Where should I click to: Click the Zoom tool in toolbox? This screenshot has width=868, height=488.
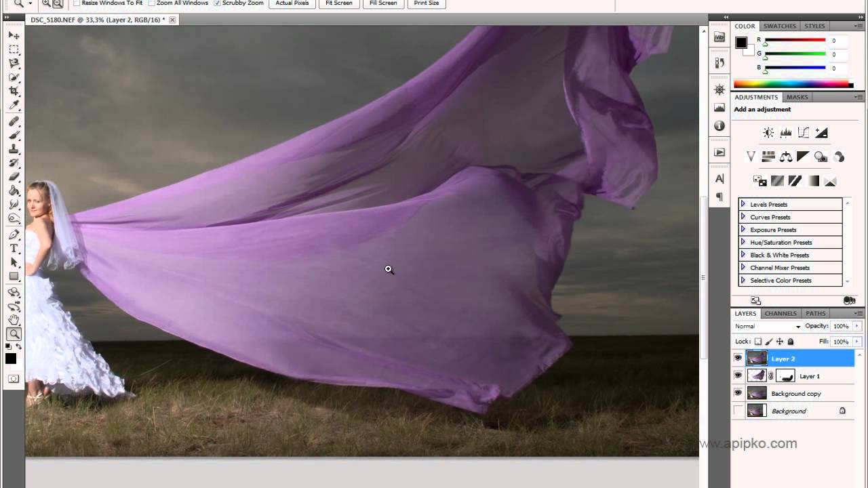pos(14,333)
